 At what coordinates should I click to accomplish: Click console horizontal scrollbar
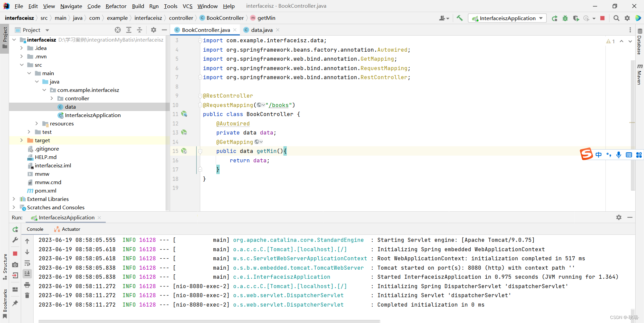pos(209,321)
